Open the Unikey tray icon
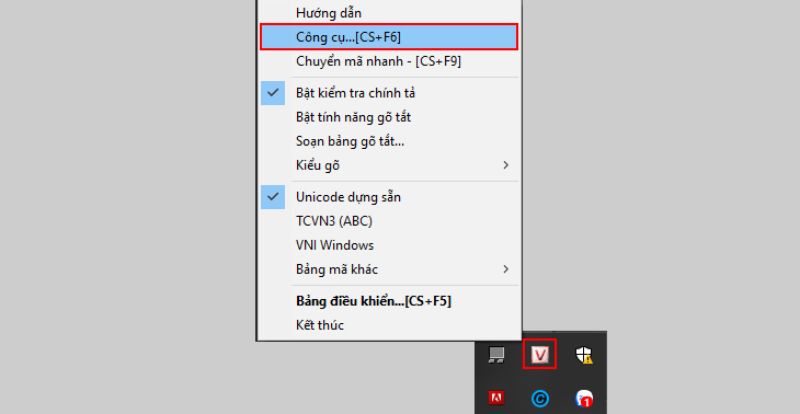Image resolution: width=800 pixels, height=414 pixels. pyautogui.click(x=539, y=354)
